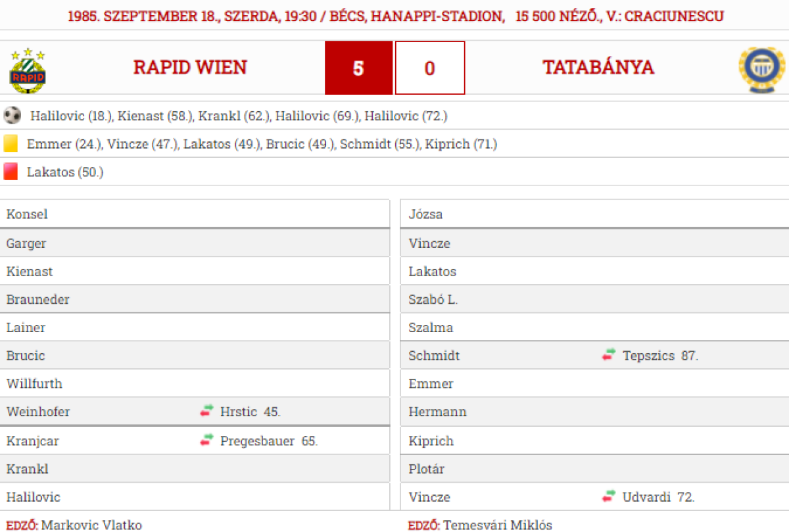Image resolution: width=789 pixels, height=532 pixels.
Task: Select Józsa in the Tatabánya lineup
Action: point(425,214)
